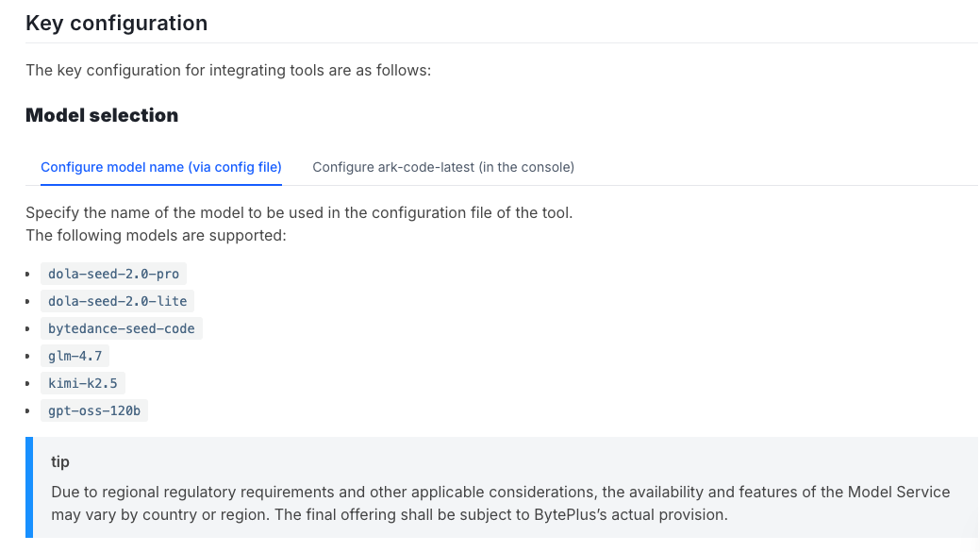Click the gpt-oss-120b model entry
Viewport: 980px width, 552px height.
[x=94, y=410]
